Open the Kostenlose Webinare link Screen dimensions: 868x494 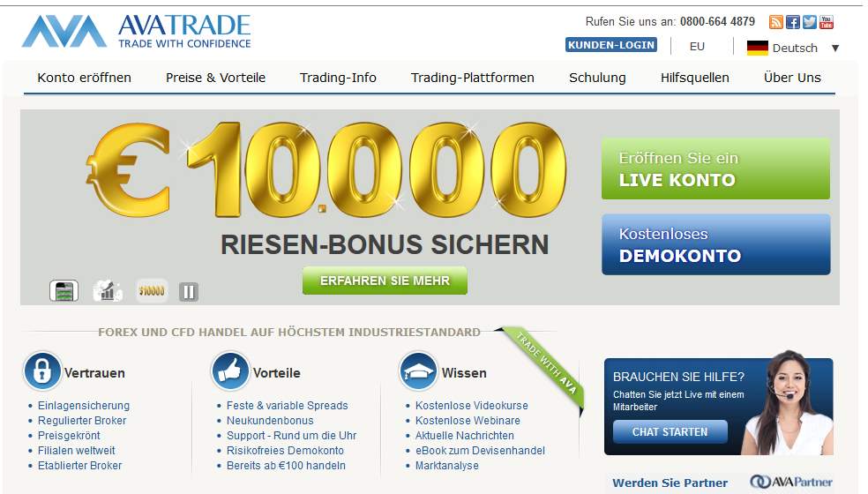[468, 421]
